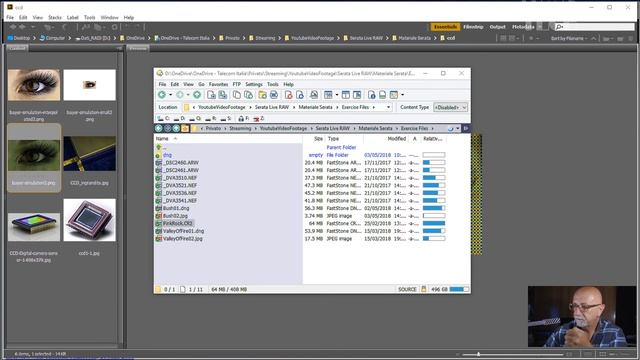Click Materiale Serata in the dark path bar
This screenshot has width=640, height=360.
375,128
